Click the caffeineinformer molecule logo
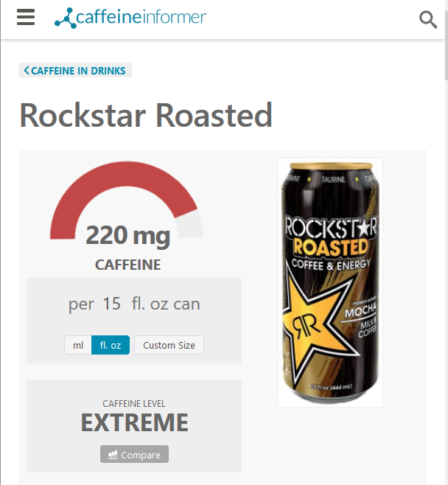Image resolution: width=448 pixels, height=485 pixels. [66, 18]
